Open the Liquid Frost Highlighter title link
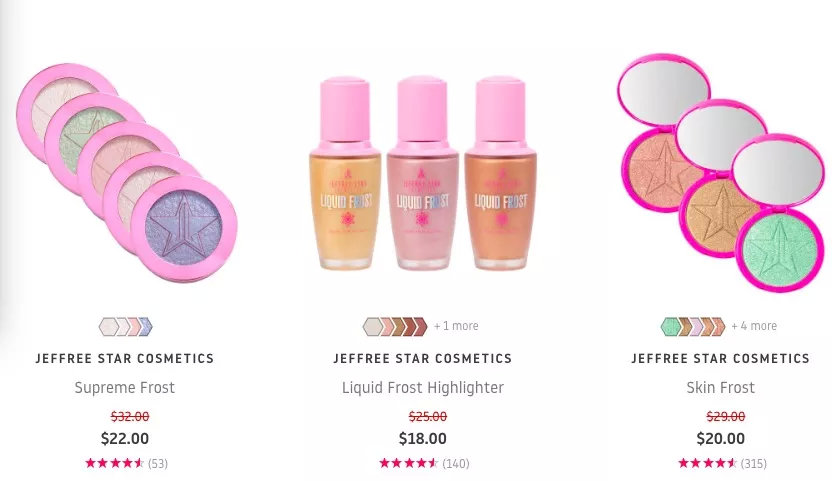This screenshot has height=481, width=832. (x=423, y=388)
